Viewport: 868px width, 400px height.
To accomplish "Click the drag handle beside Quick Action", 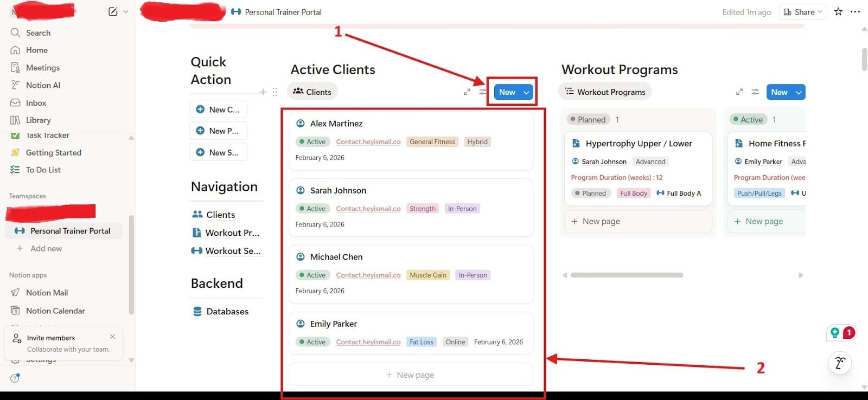I will (x=275, y=92).
